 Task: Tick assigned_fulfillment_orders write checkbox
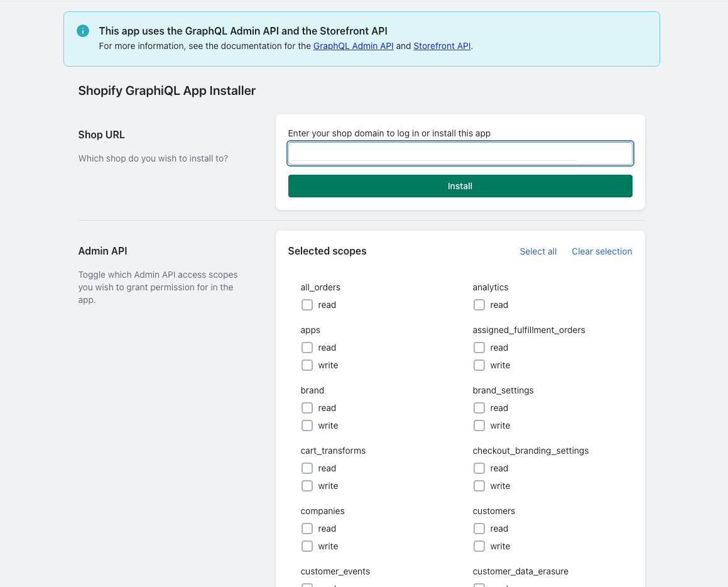click(479, 365)
